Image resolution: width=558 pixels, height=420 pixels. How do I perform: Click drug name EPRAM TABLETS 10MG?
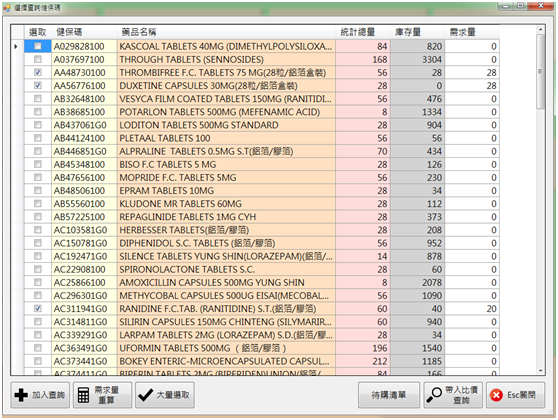pos(226,191)
